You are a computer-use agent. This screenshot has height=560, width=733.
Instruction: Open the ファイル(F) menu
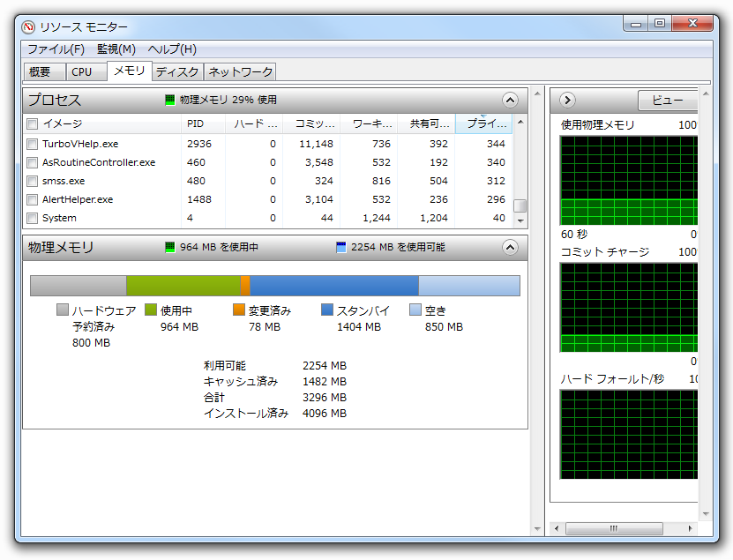pos(56,49)
